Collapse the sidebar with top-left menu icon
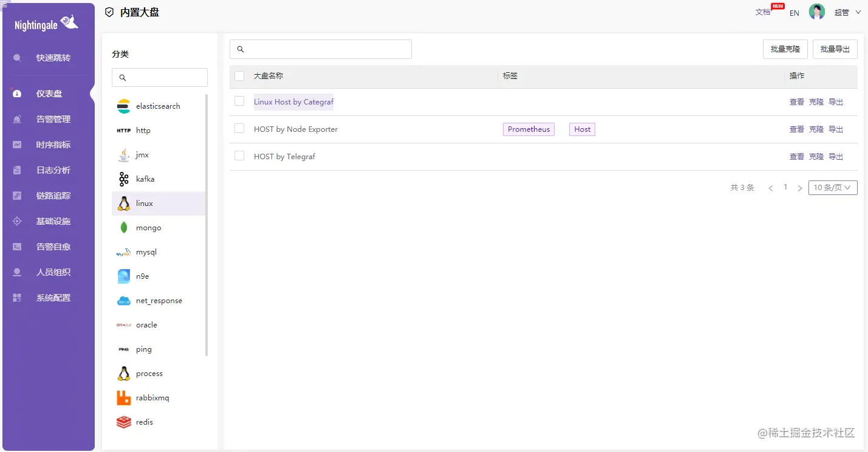 [x=5, y=4]
